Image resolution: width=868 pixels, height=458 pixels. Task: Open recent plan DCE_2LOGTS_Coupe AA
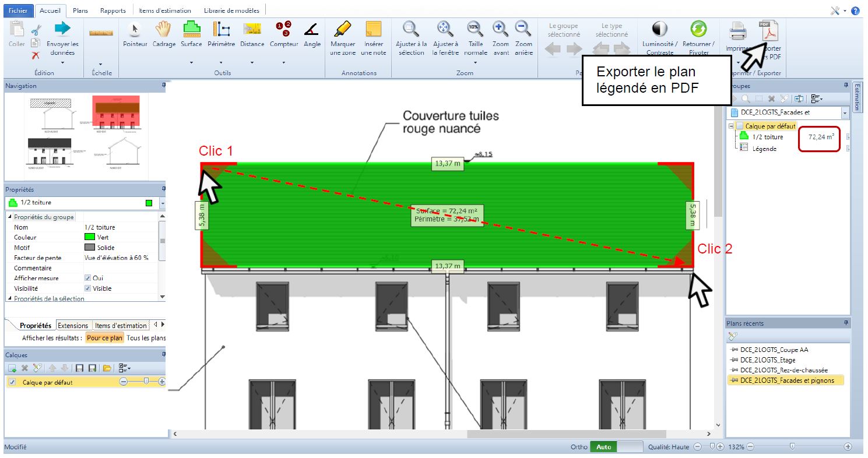pos(774,350)
